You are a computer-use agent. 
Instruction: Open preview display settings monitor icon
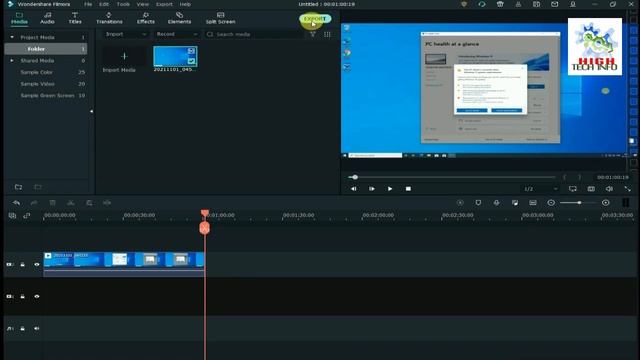pos(573,189)
